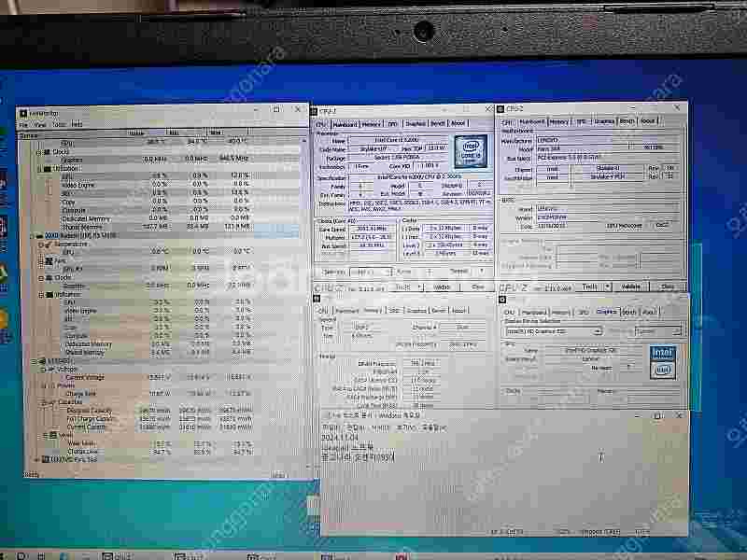Click the Intel logo in the CPU-Z graphics window
The height and width of the screenshot is (560, 747).
[x=663, y=361]
